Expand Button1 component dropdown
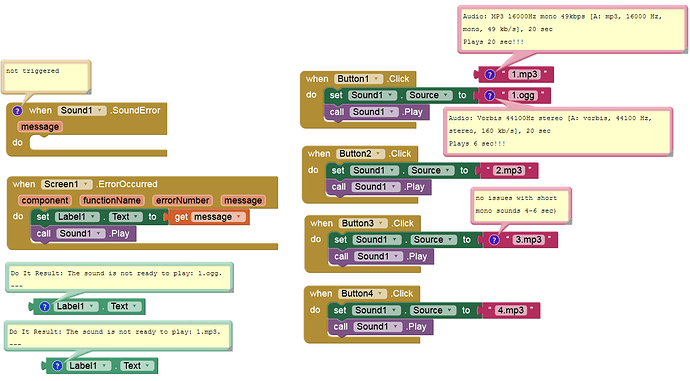The image size is (690, 381). 358,79
